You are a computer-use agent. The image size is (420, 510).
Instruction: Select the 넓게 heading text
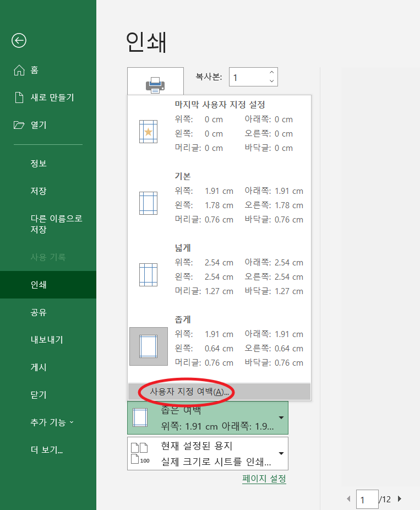pos(183,248)
